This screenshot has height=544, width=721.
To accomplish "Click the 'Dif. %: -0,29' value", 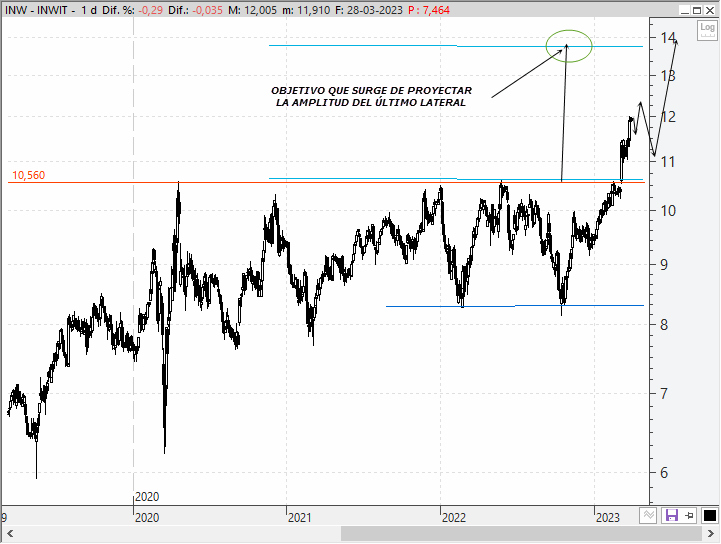I will pyautogui.click(x=132, y=10).
